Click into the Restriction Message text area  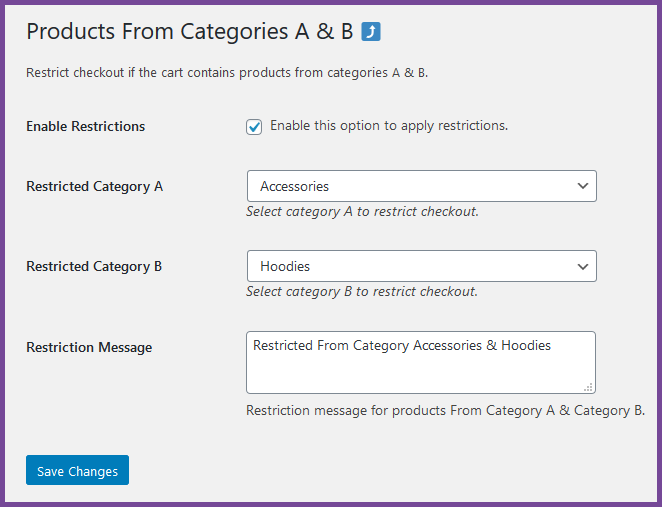coord(420,371)
